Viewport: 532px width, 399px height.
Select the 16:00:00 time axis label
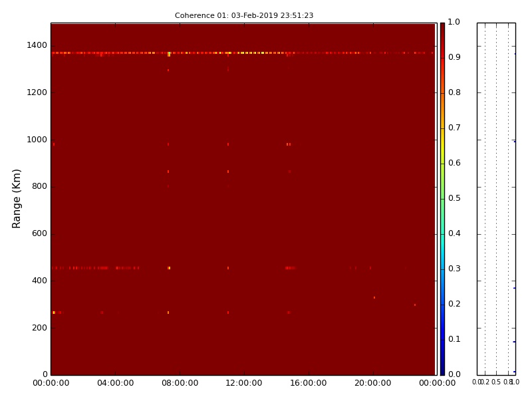point(309,383)
